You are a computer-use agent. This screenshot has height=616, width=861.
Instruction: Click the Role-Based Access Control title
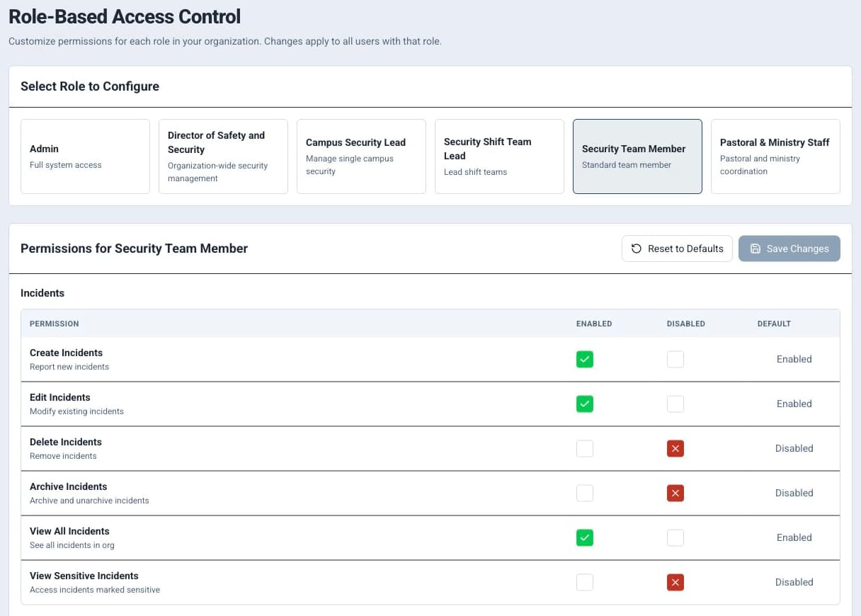[125, 16]
